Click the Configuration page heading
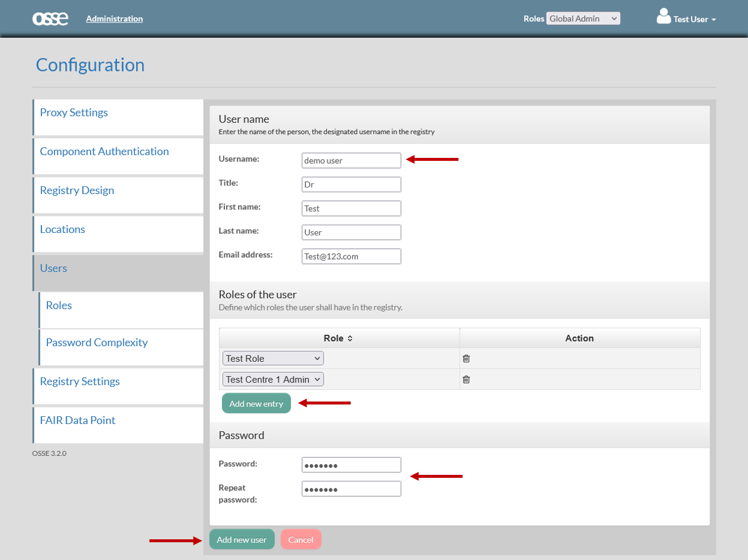 [x=90, y=64]
